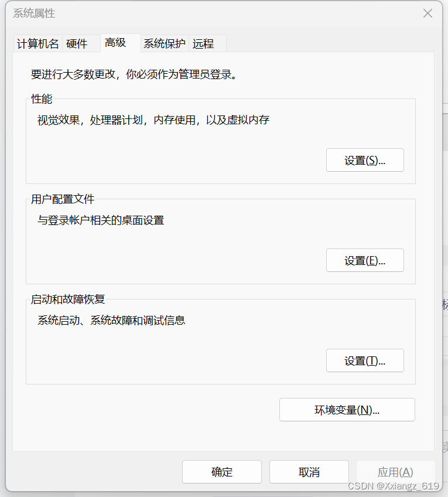The height and width of the screenshot is (497, 448).
Task: Click 取消 to dismiss the dialog
Action: [x=309, y=472]
